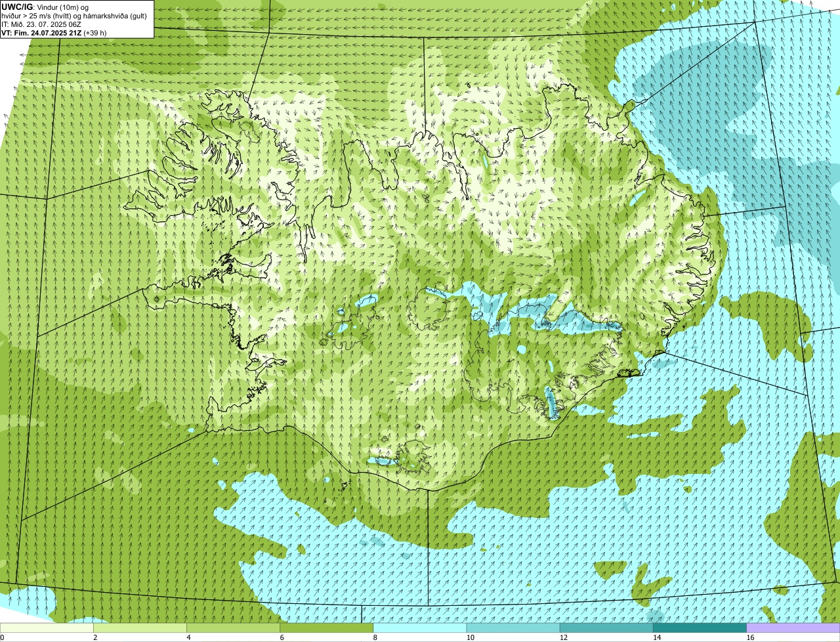Screen dimensions: 840x642
Task: Click the '8' scale label
Action: click(375, 637)
